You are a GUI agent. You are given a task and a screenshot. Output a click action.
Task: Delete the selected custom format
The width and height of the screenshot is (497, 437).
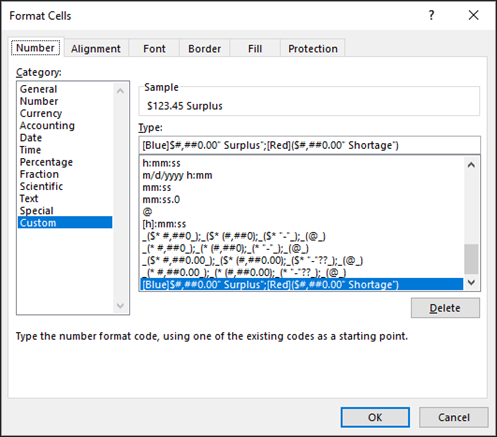tap(445, 308)
